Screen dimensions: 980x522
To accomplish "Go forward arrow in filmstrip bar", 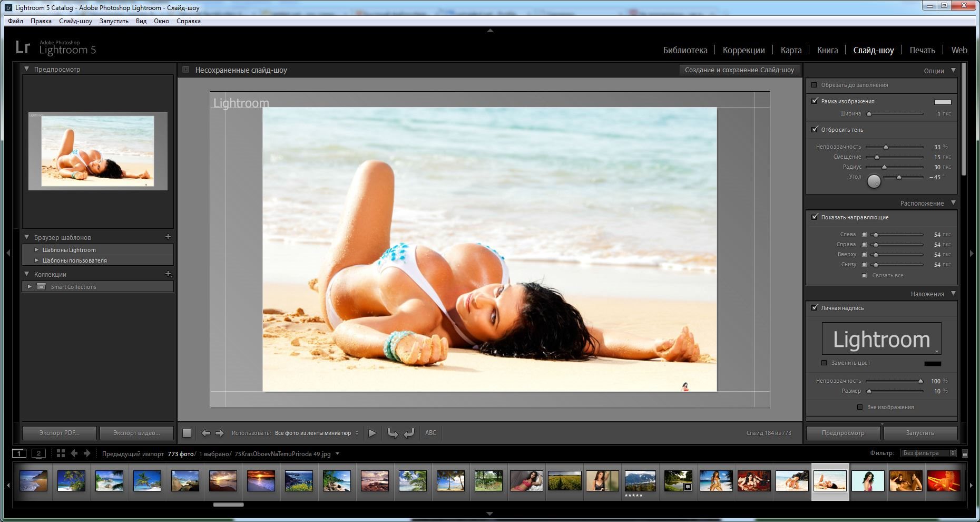I will point(87,453).
